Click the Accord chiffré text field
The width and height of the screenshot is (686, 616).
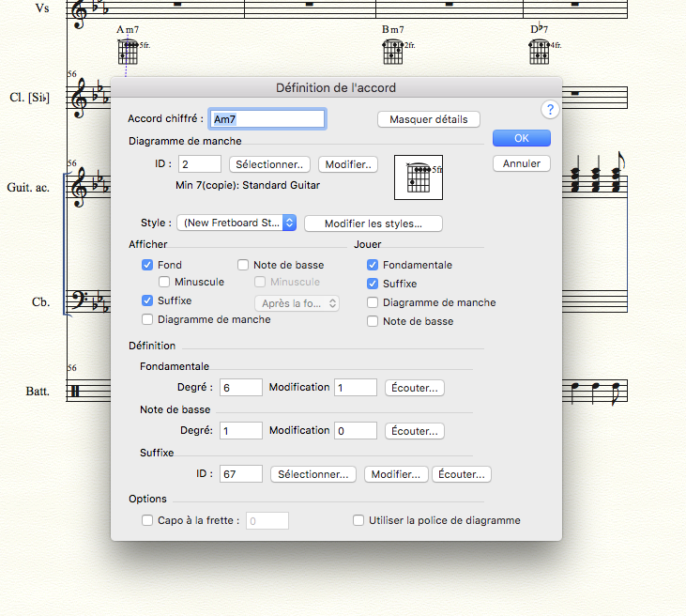pos(267,119)
